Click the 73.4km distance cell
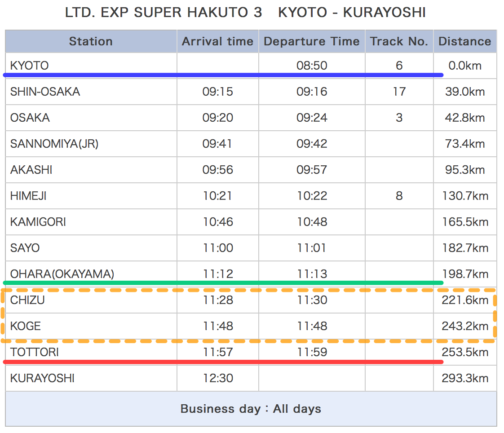 click(465, 144)
